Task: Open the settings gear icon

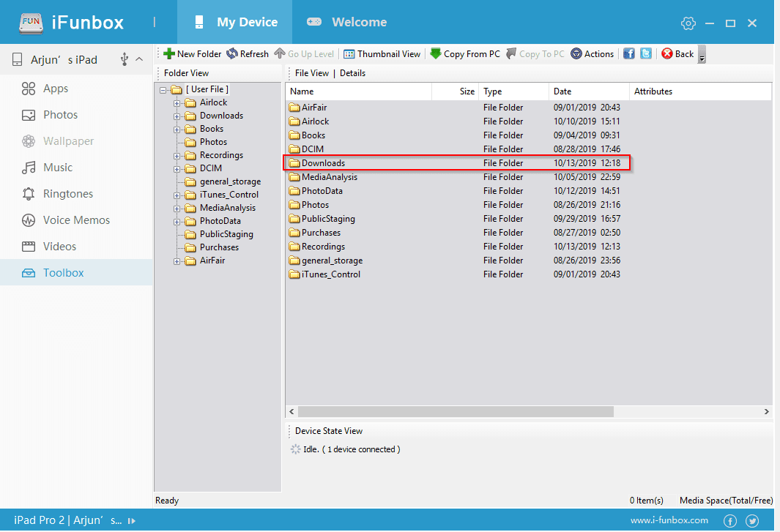Action: pos(688,23)
